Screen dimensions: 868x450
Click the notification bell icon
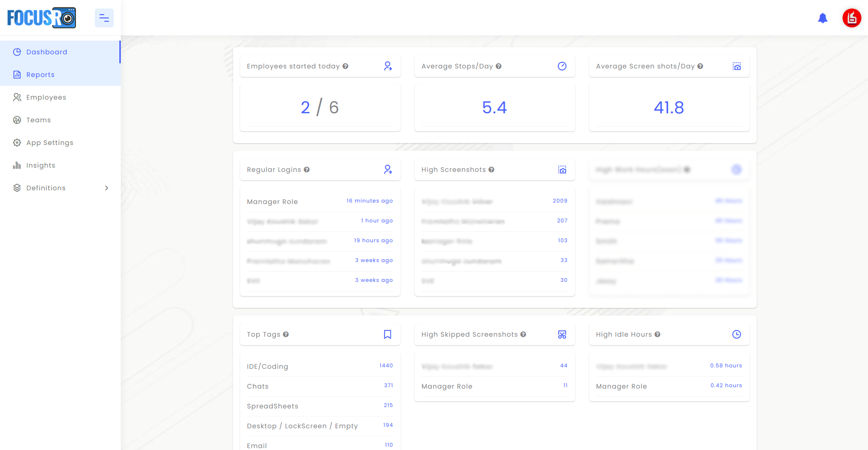[x=823, y=18]
